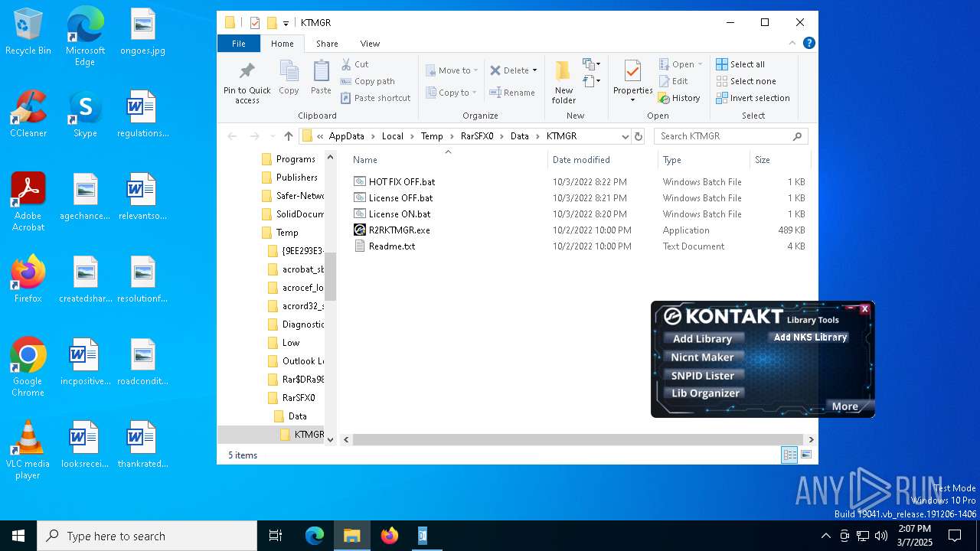Sort by Date modified column header
The image size is (980, 551).
point(603,160)
